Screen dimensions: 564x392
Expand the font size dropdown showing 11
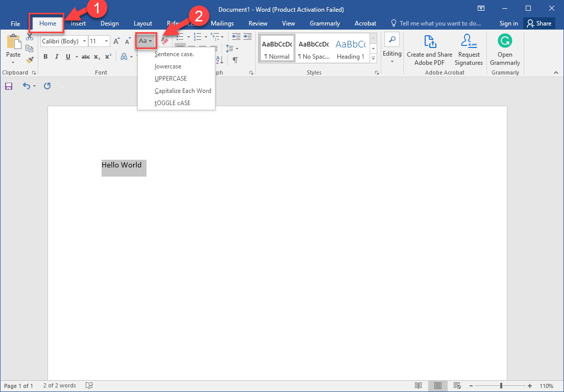tap(106, 41)
